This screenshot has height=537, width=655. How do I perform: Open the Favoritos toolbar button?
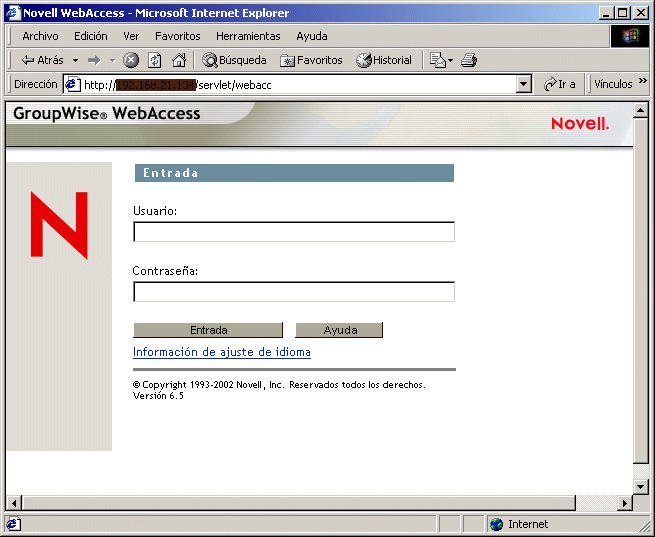(x=311, y=60)
